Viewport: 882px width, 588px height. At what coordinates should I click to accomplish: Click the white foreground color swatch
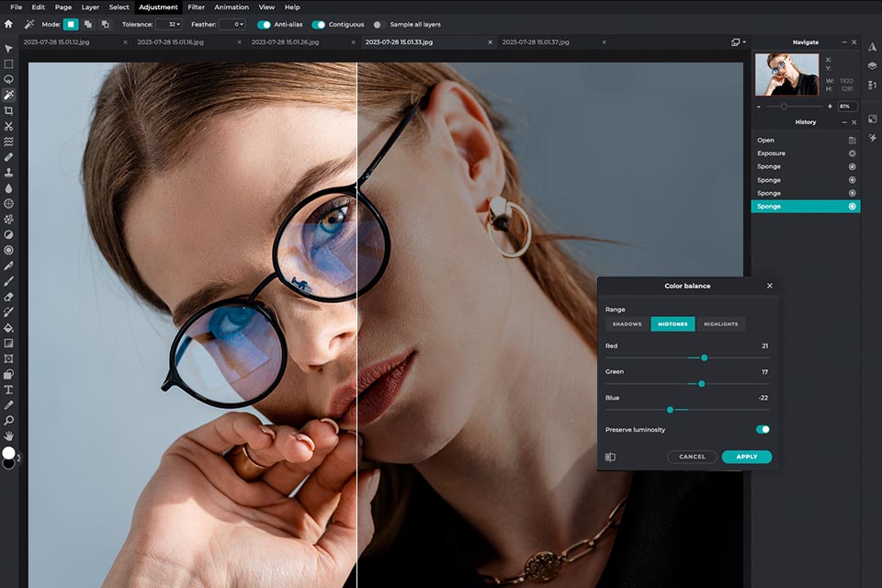coord(8,453)
